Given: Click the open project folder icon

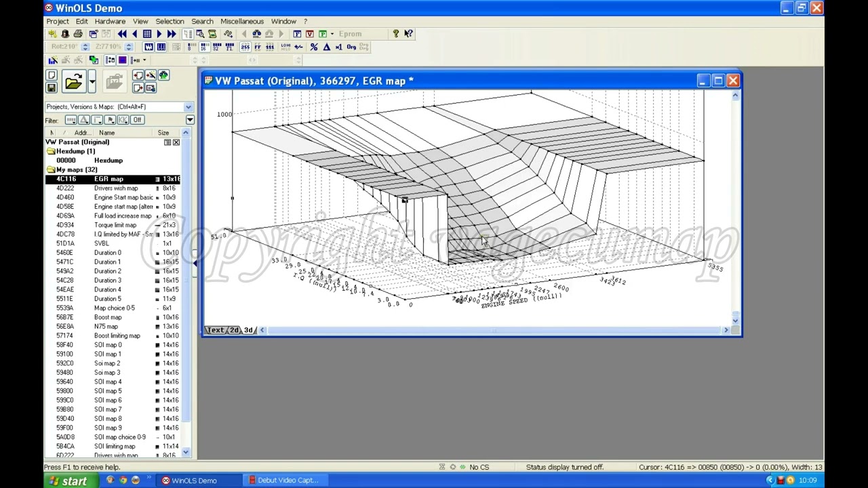Looking at the screenshot, I should (74, 81).
